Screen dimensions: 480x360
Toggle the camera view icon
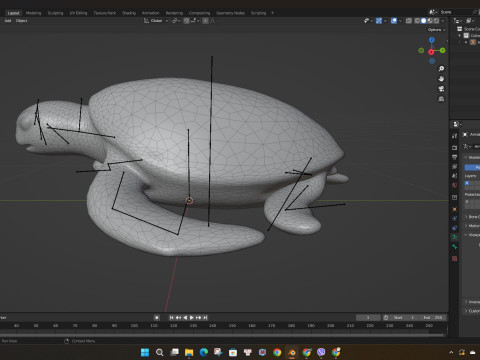pos(441,89)
